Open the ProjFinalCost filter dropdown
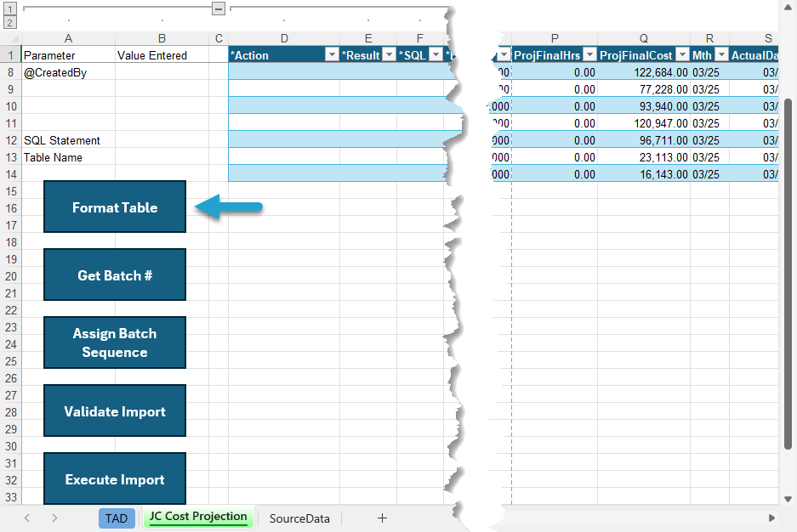 [x=683, y=55]
